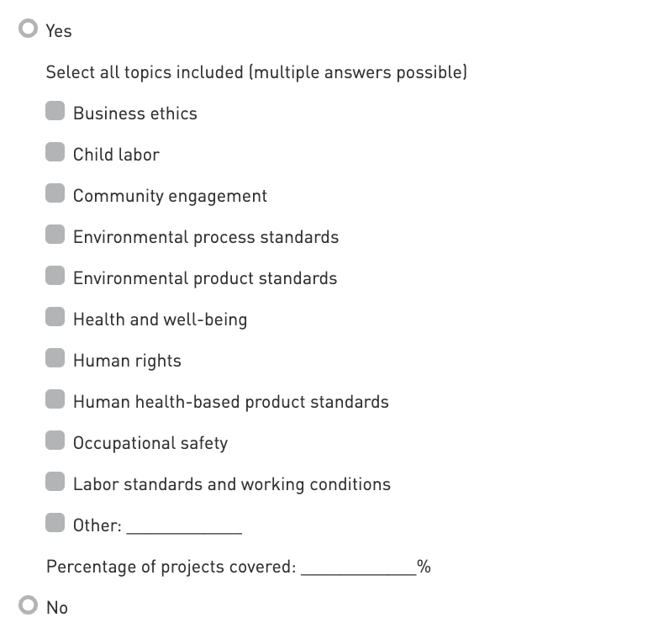Click the Other text entry line
This screenshot has height=644, width=669.
tap(184, 527)
